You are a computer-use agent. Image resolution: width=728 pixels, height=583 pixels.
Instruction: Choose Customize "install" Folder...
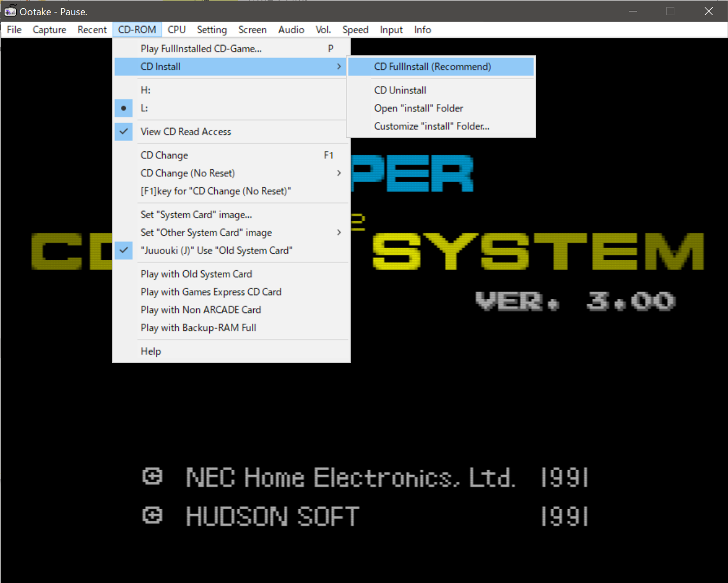(441, 126)
